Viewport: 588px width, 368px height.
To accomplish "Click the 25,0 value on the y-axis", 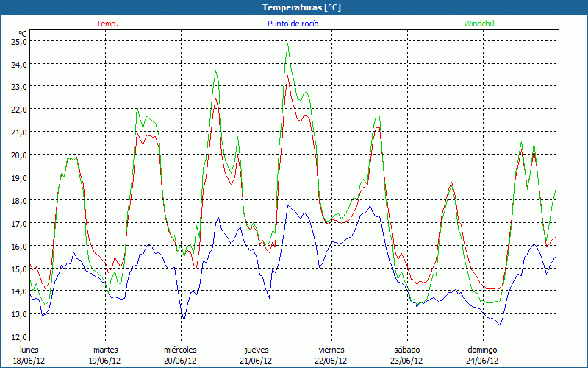I will 19,42.
